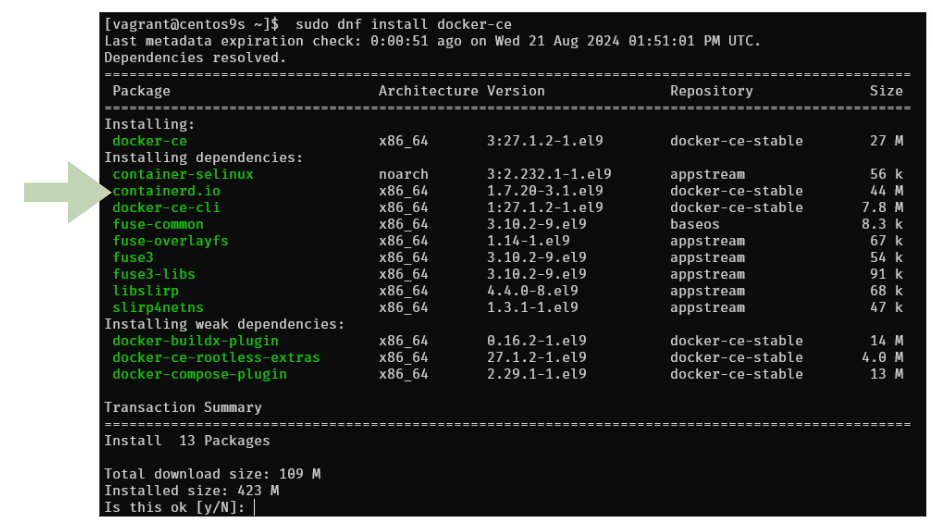Click the 'Total download size: 109 M' line
This screenshot has height=524, width=933.
click(x=211, y=474)
